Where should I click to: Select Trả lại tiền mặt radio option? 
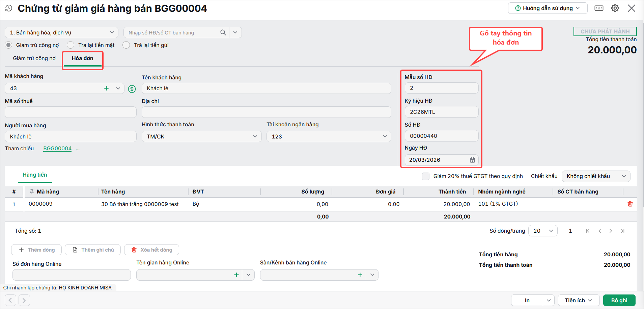(71, 45)
